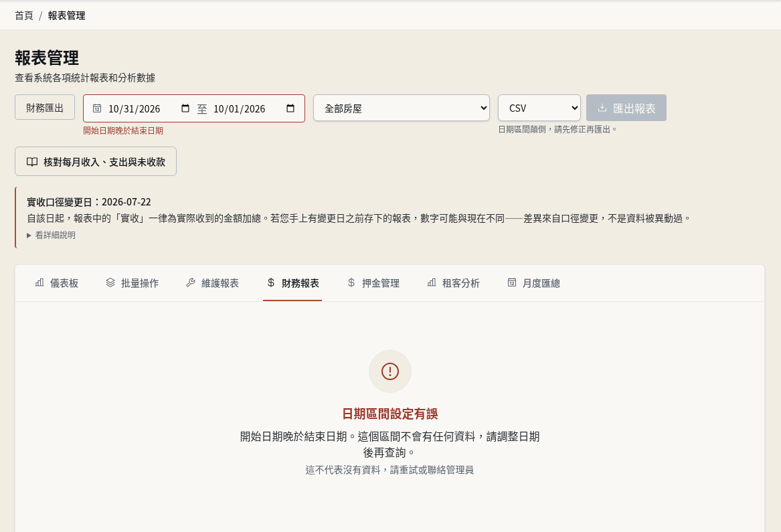This screenshot has height=532, width=781.
Task: Expand 看詳細說明 details
Action: [x=52, y=235]
